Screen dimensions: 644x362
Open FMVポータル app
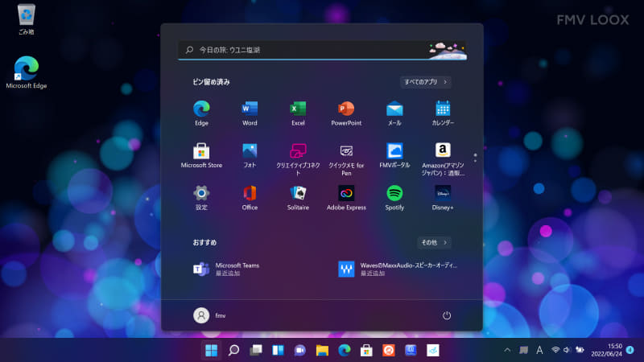(x=394, y=155)
